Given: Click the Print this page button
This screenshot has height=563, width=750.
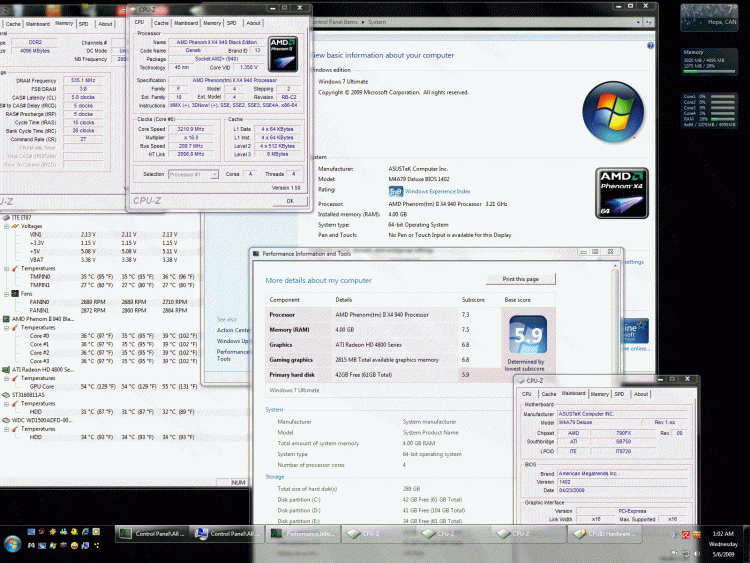Looking at the screenshot, I should (520, 279).
